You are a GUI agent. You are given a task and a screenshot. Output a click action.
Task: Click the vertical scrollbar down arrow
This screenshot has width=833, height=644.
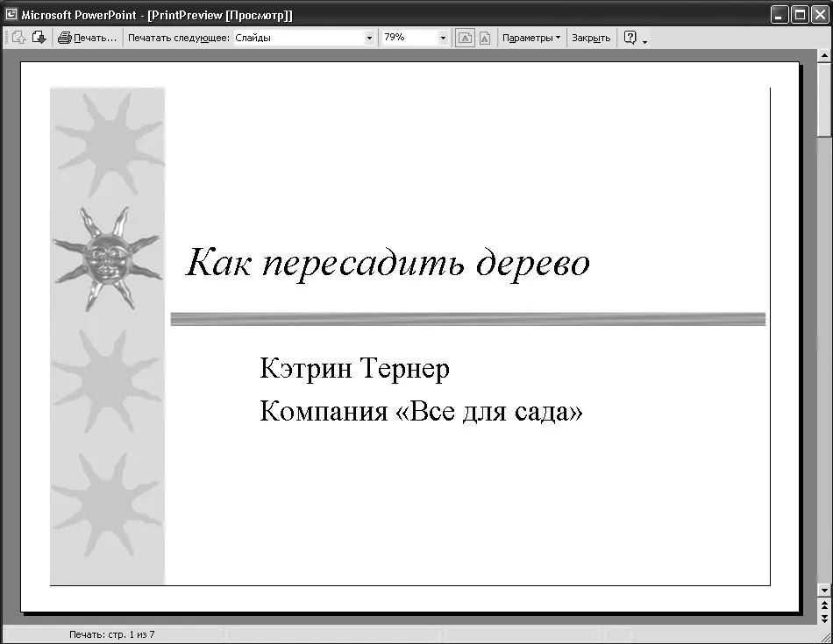tap(824, 590)
